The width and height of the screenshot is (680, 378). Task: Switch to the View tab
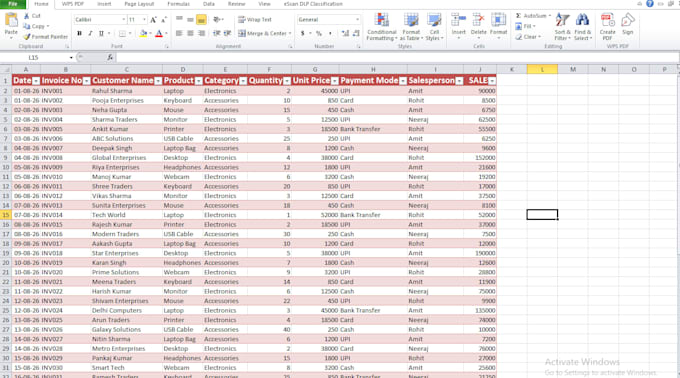coord(264,4)
